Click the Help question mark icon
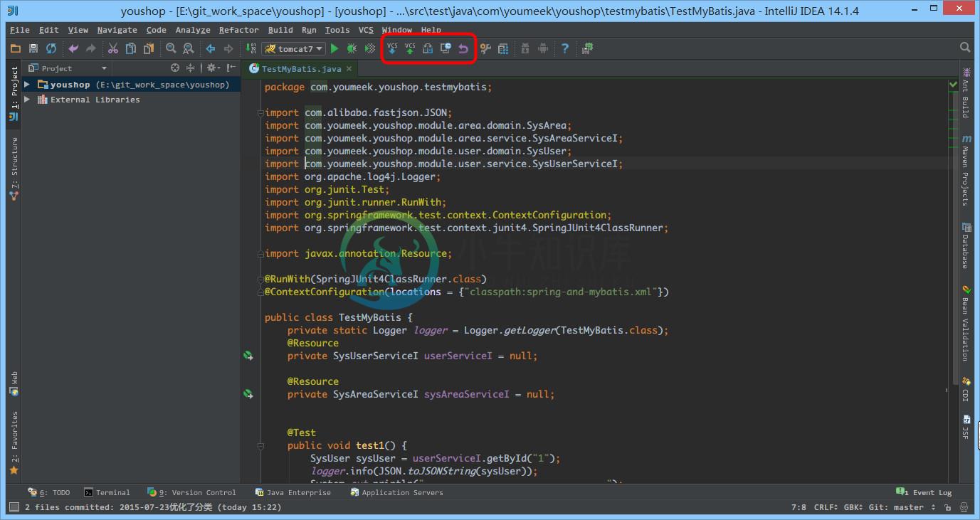 565,48
